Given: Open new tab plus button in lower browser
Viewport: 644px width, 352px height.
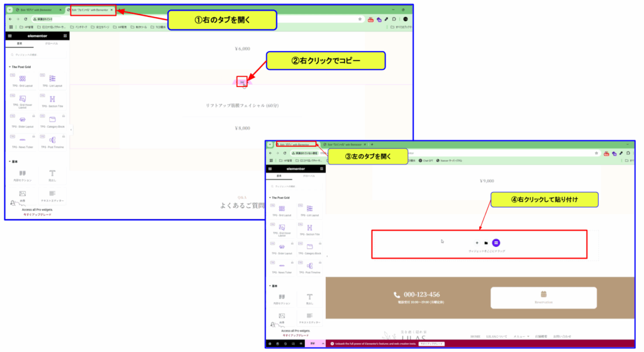Looking at the screenshot, I should click(x=372, y=145).
